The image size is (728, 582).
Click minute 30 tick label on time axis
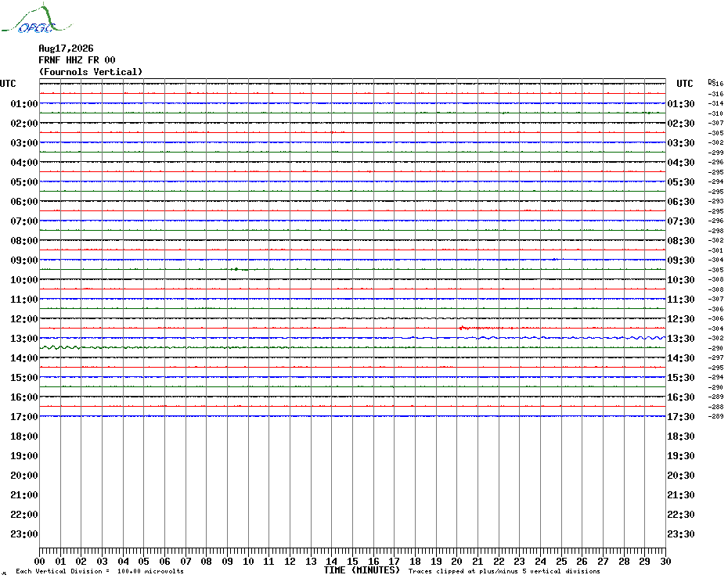(x=665, y=561)
